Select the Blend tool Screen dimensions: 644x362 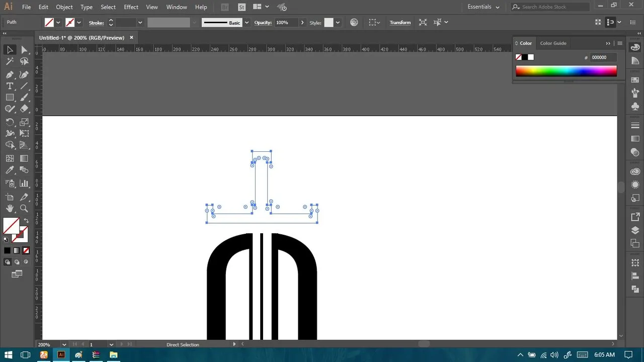(x=24, y=170)
